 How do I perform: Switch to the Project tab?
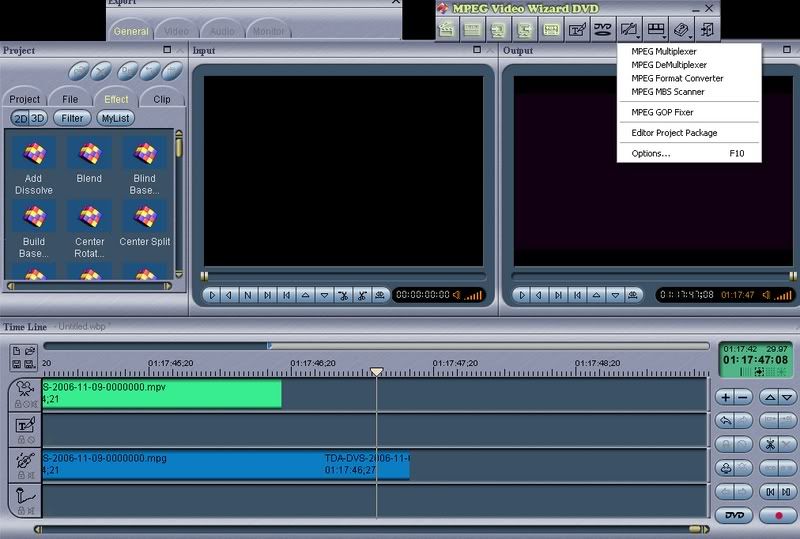pyautogui.click(x=24, y=99)
